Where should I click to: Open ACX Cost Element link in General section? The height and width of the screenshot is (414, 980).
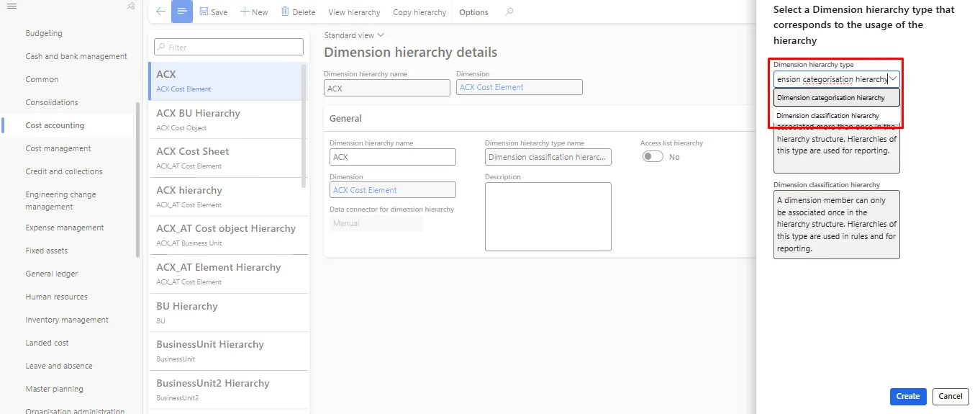point(365,190)
